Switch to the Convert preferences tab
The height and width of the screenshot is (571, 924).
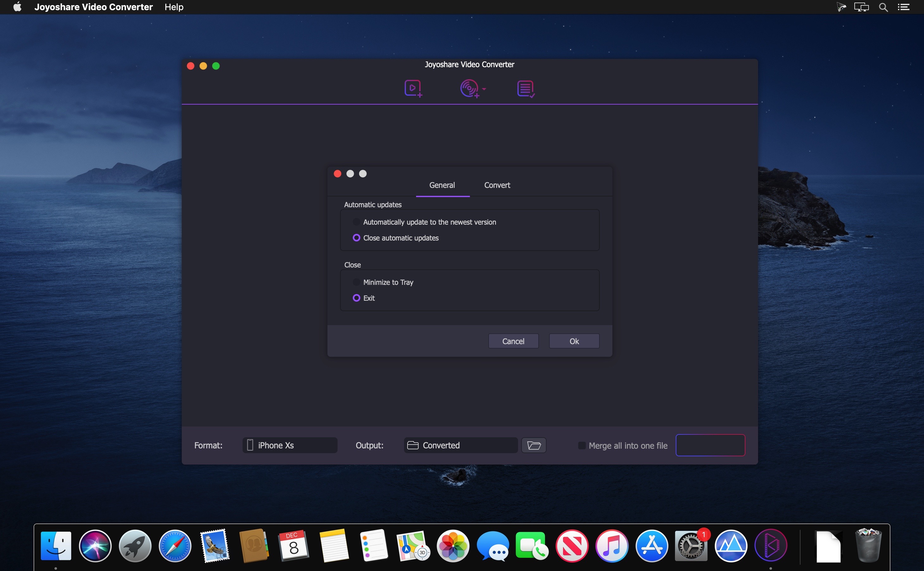click(x=497, y=185)
